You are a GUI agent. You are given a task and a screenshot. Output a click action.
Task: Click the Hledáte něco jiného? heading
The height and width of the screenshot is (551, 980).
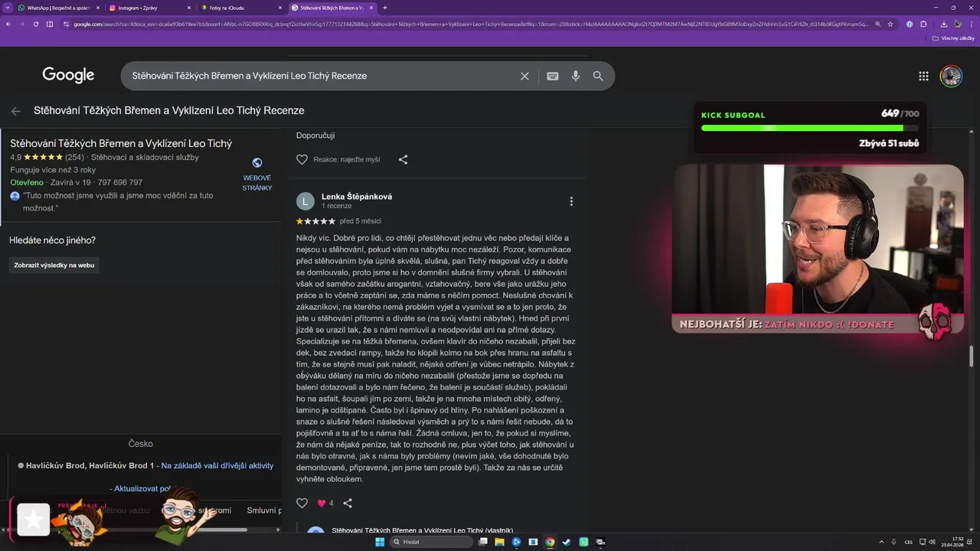coord(52,240)
